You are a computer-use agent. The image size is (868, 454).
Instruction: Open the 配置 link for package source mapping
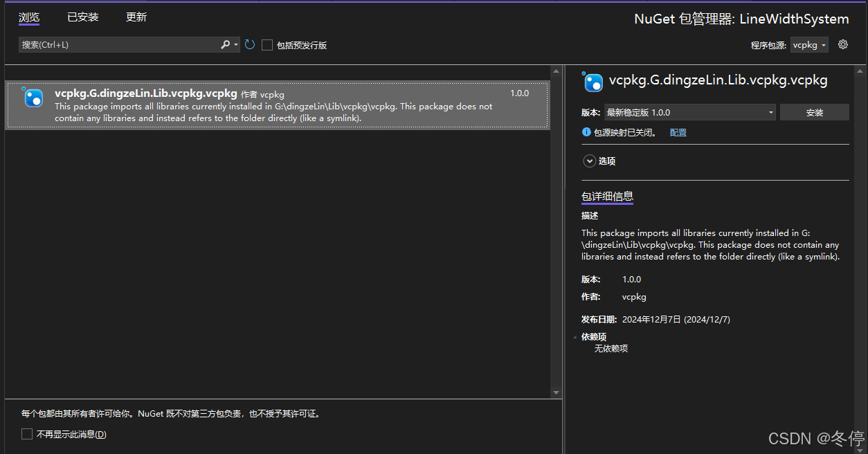point(678,131)
